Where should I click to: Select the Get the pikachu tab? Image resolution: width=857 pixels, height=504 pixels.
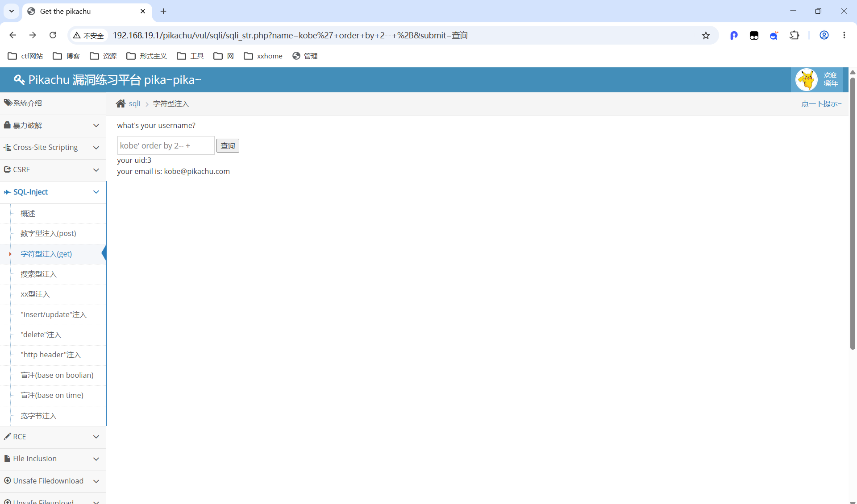pos(87,11)
